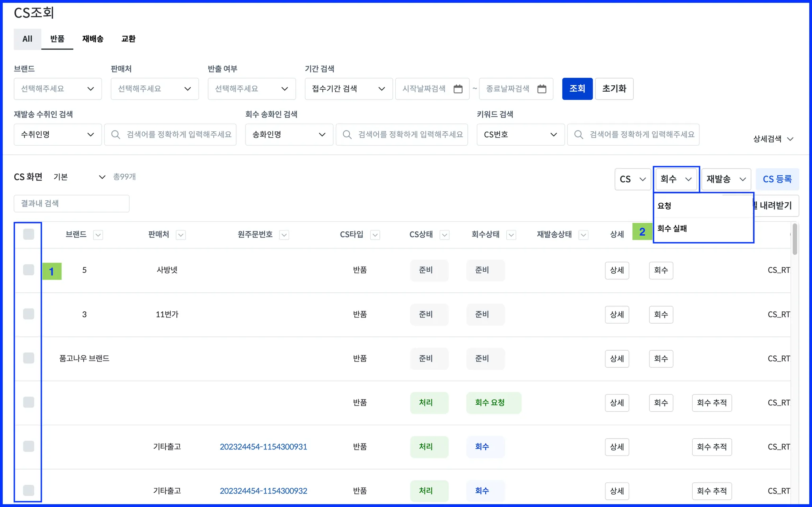Click the blue 조회 button

(577, 89)
